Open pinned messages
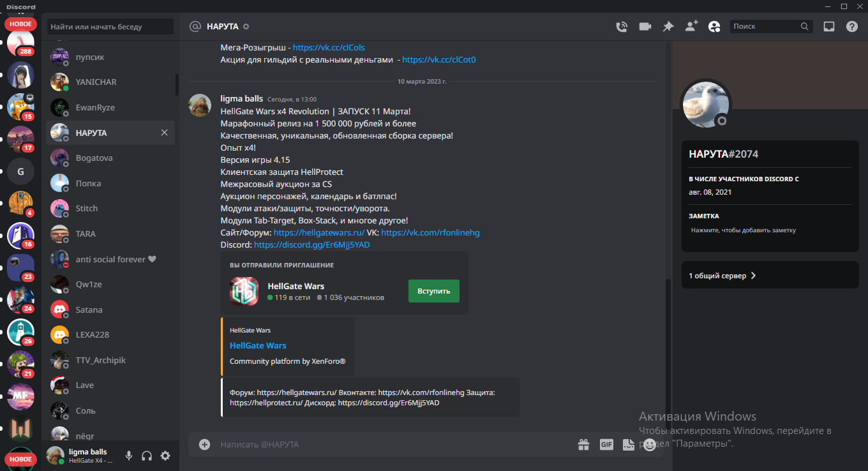 [668, 26]
